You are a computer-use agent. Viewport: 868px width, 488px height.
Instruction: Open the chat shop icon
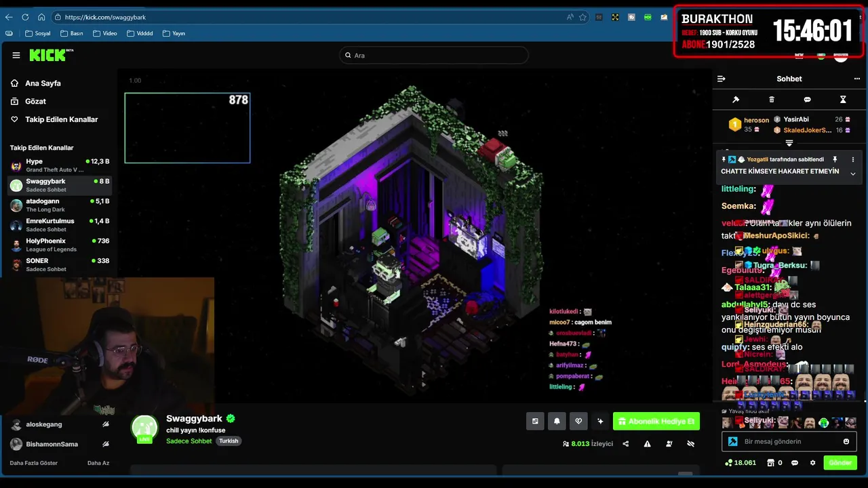pyautogui.click(x=771, y=463)
